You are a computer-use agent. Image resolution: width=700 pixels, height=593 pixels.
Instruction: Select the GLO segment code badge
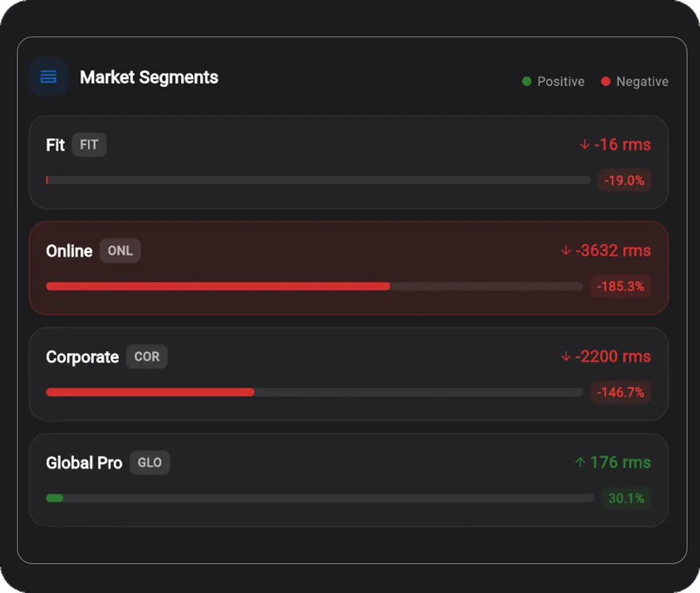tap(149, 462)
